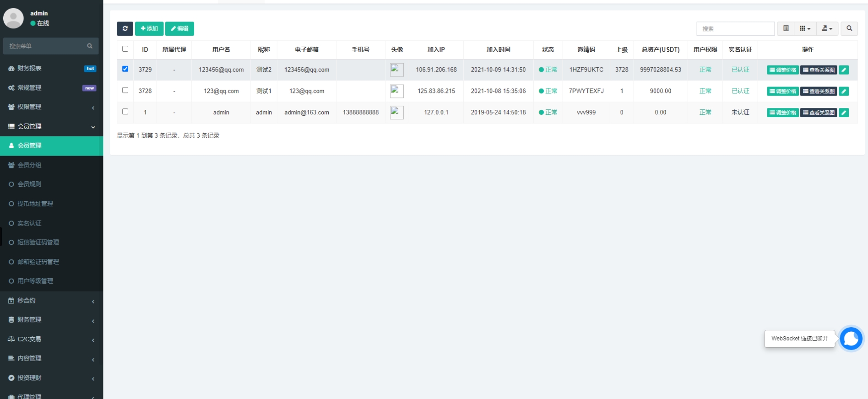868x399 pixels.
Task: Expand the 权限管理 sidebar menu
Action: (x=51, y=107)
